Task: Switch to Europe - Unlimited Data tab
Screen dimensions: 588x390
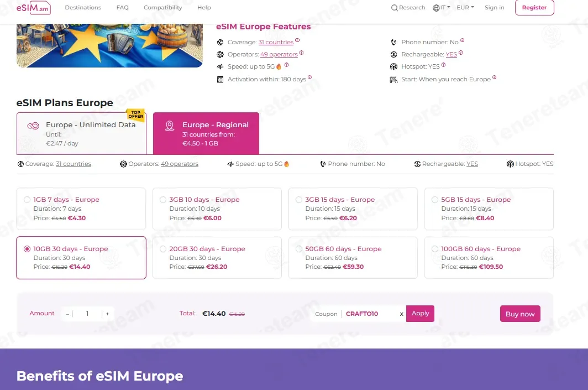Action: 81,133
